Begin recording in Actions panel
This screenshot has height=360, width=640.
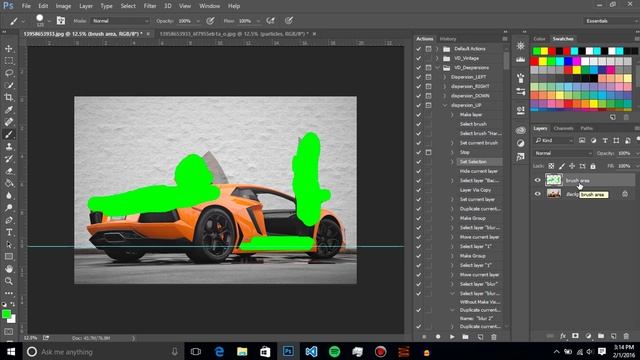pyautogui.click(x=438, y=337)
